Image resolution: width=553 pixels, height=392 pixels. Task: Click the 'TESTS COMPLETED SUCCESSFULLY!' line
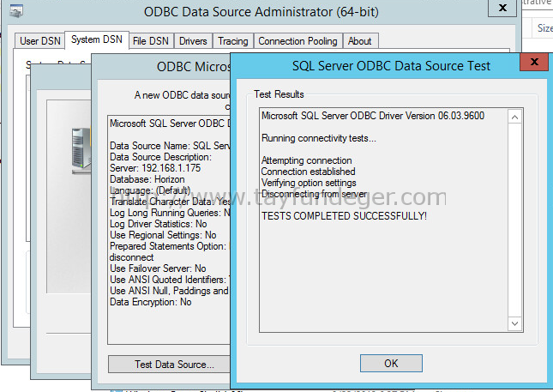(344, 216)
